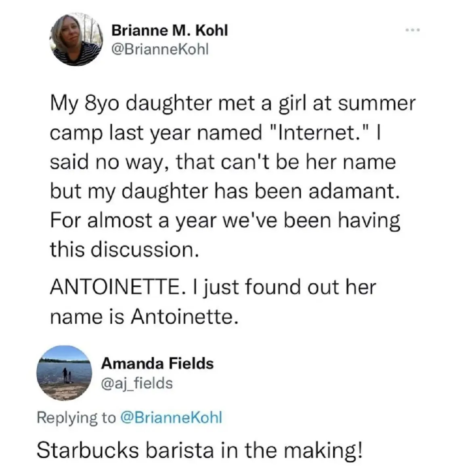Click the word "adamant." in the tweet

point(355,191)
